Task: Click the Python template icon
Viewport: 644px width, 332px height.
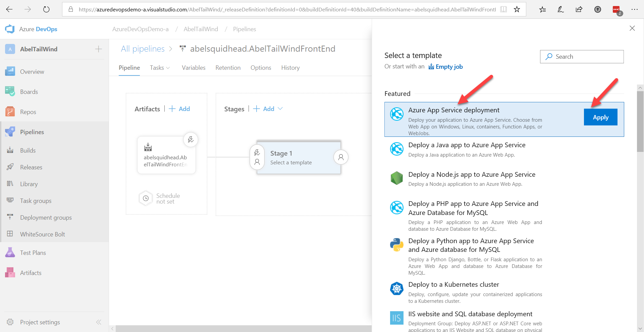Action: [397, 245]
